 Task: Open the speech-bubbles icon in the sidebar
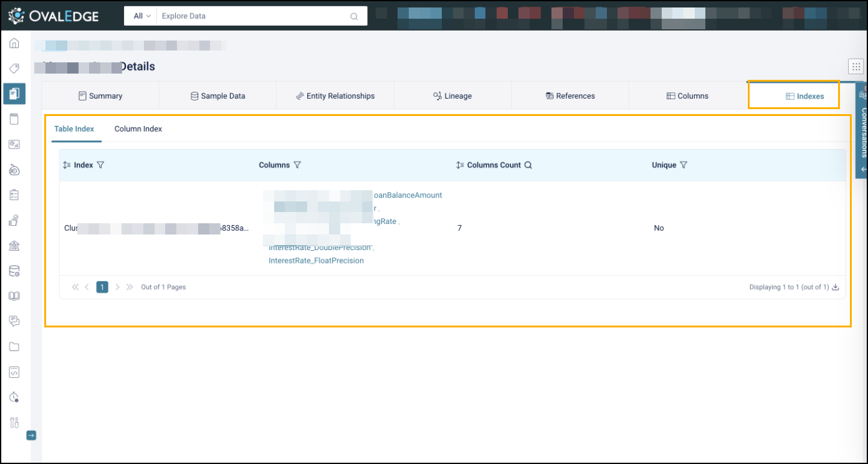click(x=14, y=321)
